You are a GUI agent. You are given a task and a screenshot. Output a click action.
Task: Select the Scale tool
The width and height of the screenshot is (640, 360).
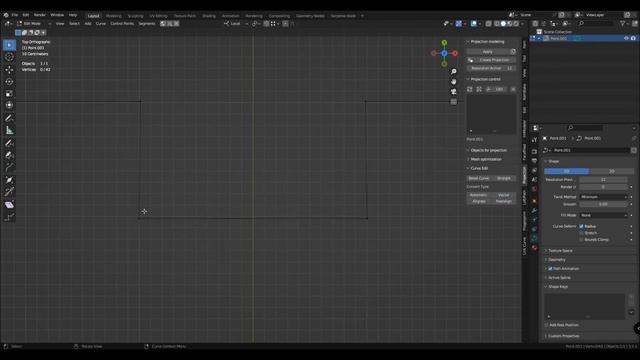point(9,93)
